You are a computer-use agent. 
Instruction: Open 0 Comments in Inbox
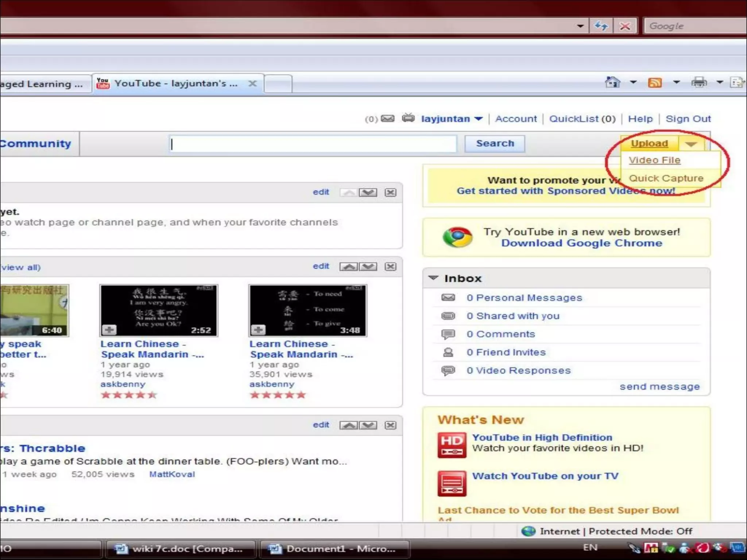pyautogui.click(x=501, y=334)
